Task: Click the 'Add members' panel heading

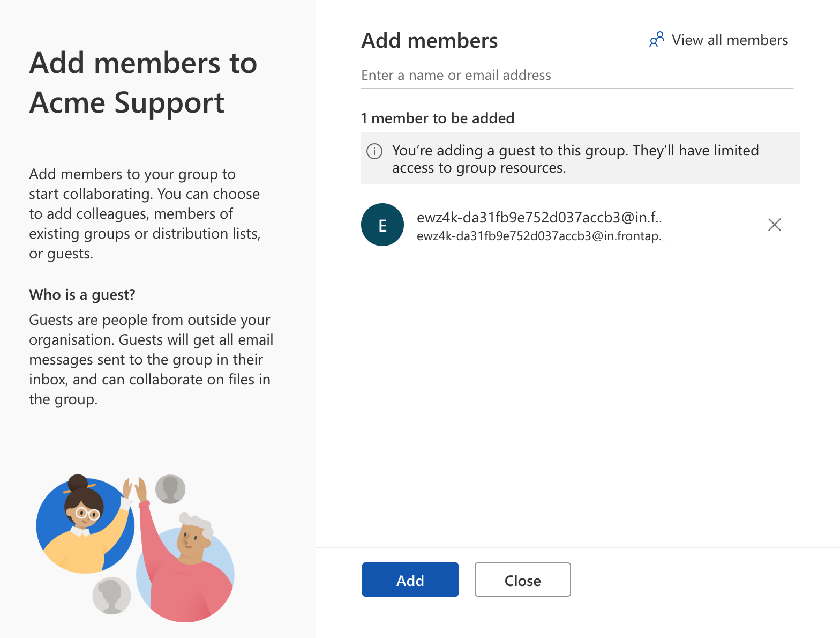Action: [x=430, y=41]
